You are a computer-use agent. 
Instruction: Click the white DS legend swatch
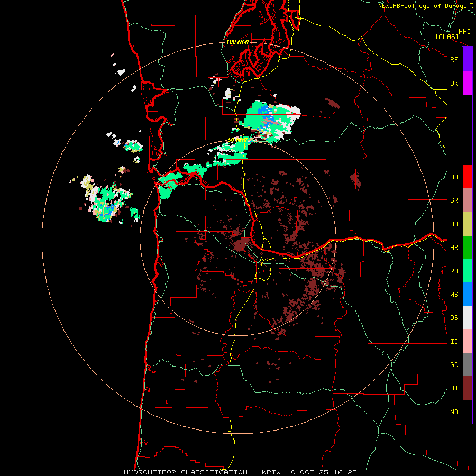pyautogui.click(x=467, y=317)
